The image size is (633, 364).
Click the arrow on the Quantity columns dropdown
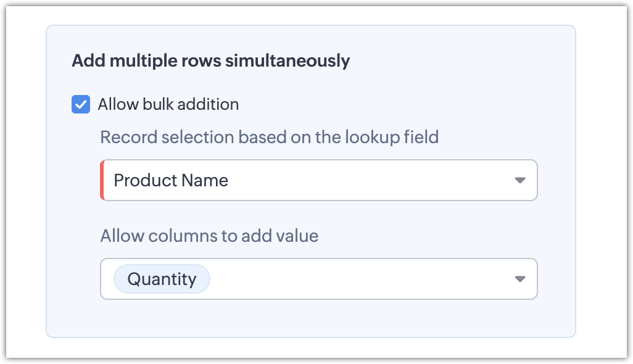(519, 279)
